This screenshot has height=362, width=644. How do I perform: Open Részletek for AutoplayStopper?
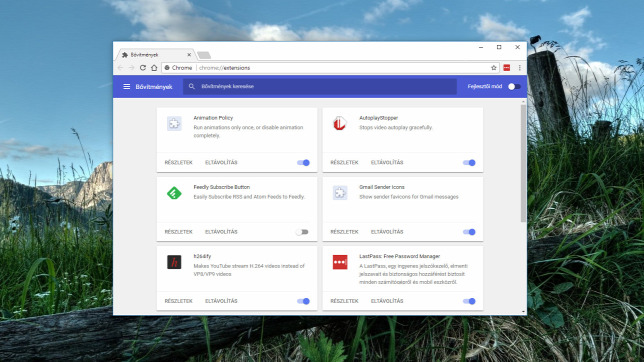pos(344,163)
